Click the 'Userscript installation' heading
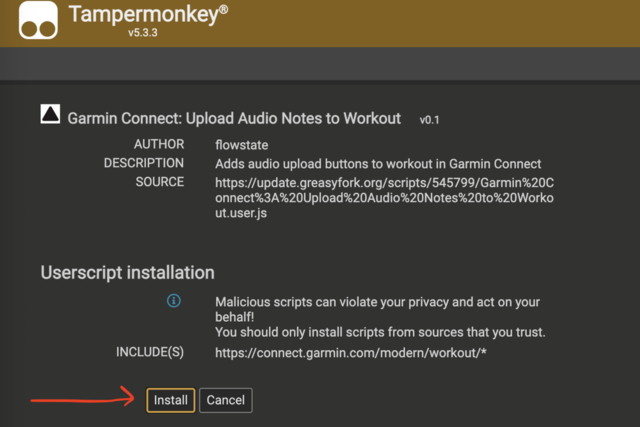The height and width of the screenshot is (427, 640). [x=127, y=272]
